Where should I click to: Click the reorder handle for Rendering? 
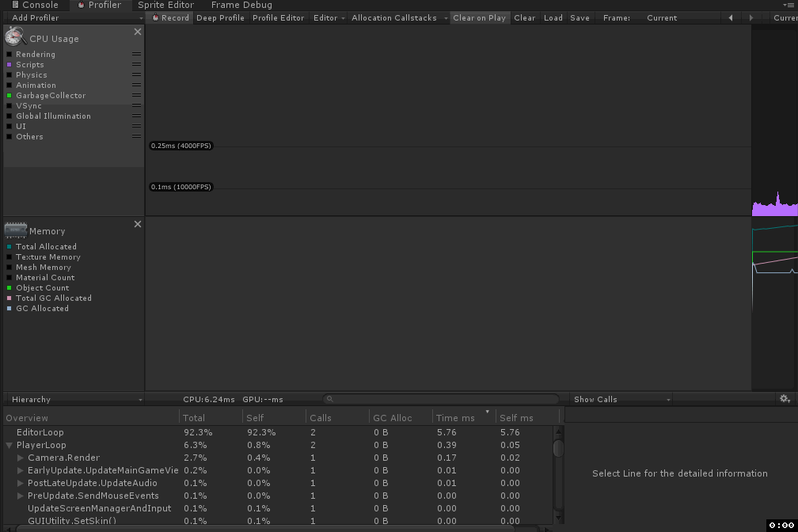(136, 54)
